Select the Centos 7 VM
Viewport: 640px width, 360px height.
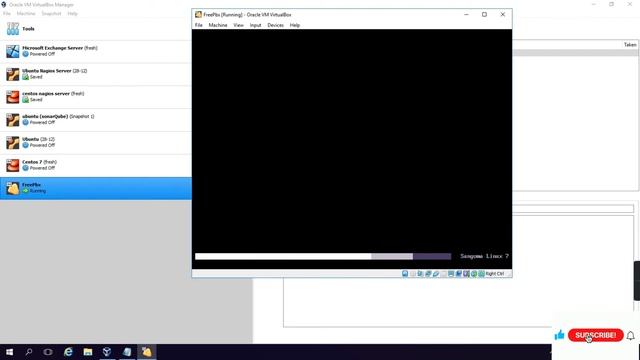[x=96, y=166]
